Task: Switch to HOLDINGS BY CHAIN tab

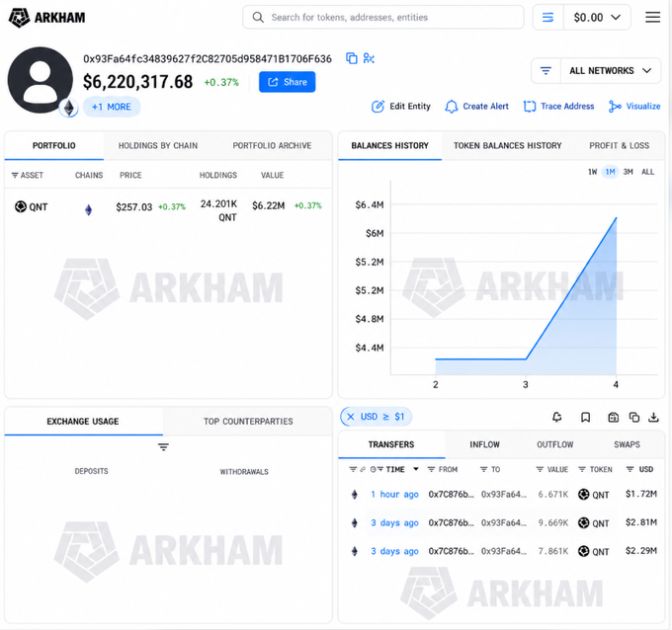Action: (158, 145)
